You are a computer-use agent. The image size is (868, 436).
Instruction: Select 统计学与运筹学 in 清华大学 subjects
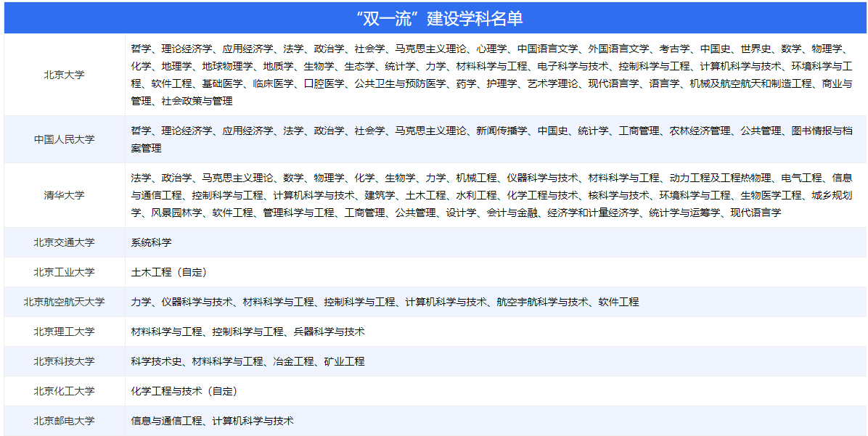tap(684, 213)
